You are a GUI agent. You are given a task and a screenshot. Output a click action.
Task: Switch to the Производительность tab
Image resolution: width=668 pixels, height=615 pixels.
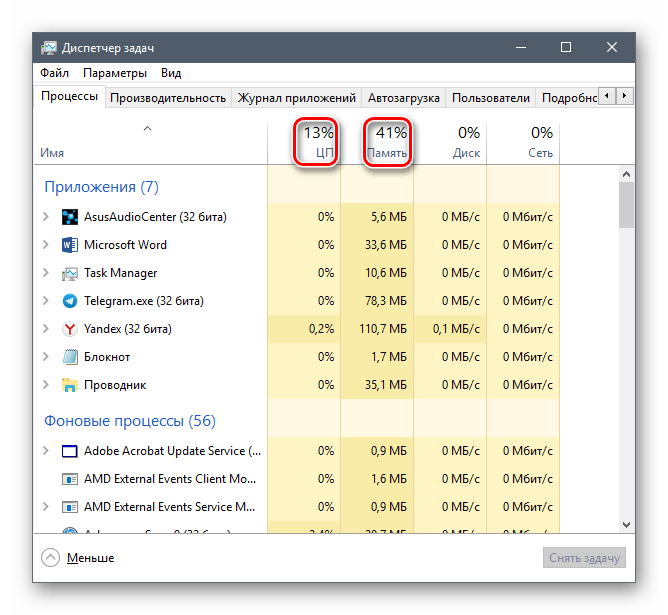168,98
